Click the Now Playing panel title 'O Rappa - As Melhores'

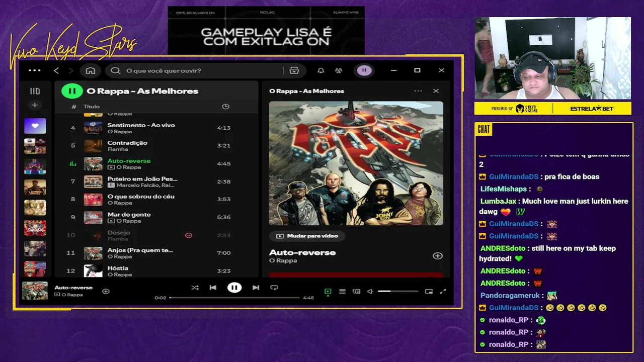click(306, 91)
